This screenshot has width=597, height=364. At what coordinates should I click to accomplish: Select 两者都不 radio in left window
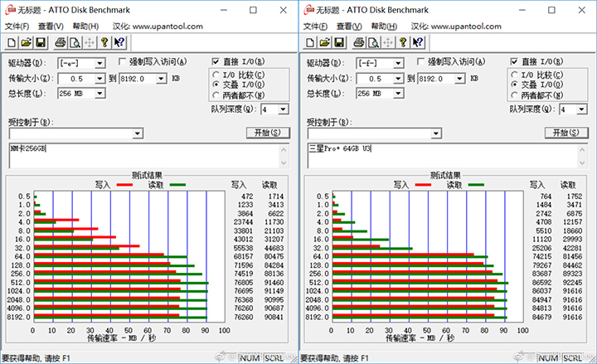click(x=216, y=95)
